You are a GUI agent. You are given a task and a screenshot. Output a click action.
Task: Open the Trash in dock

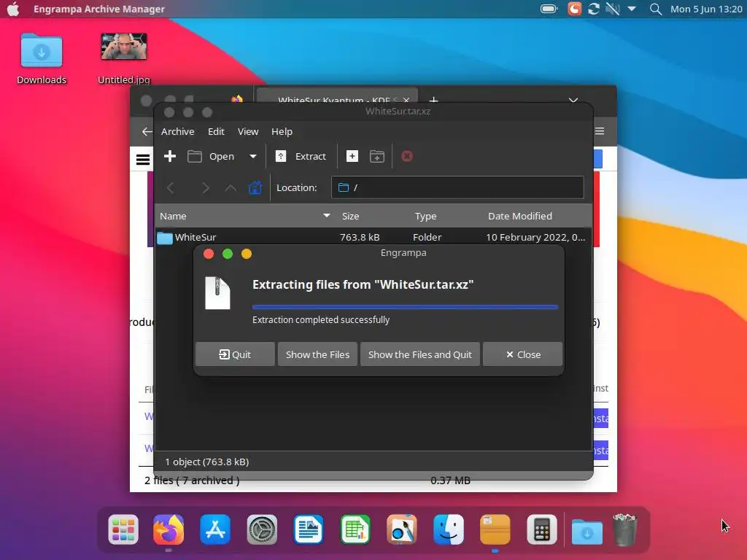tap(624, 529)
